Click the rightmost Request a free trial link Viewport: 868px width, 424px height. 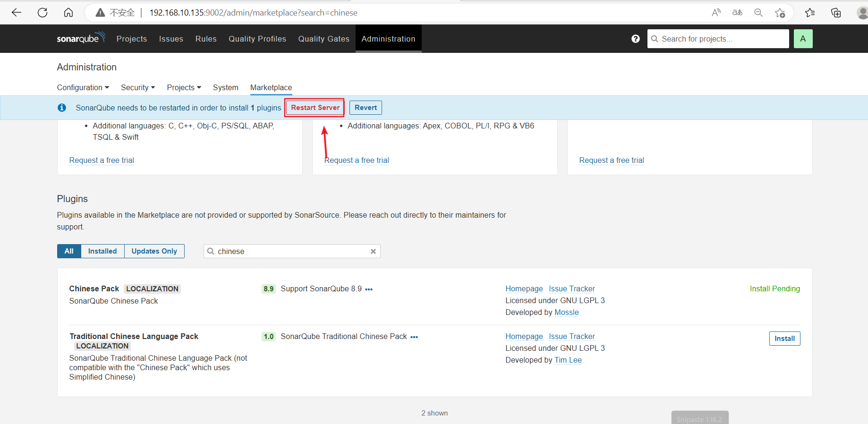point(612,160)
